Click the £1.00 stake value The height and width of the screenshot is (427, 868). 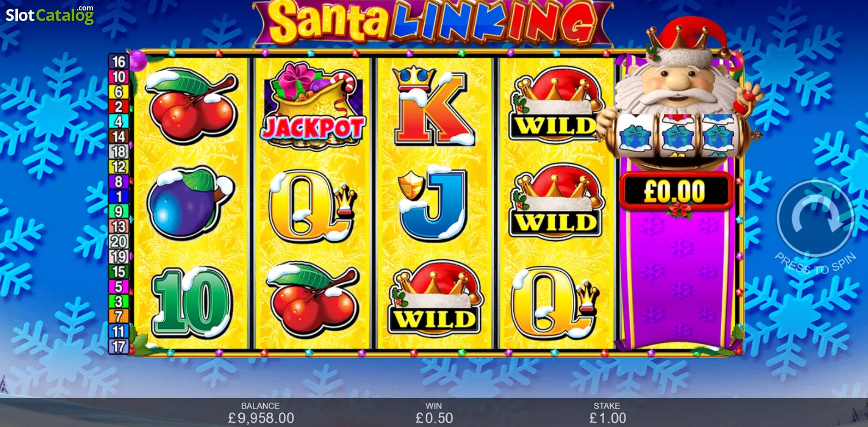pyautogui.click(x=607, y=418)
